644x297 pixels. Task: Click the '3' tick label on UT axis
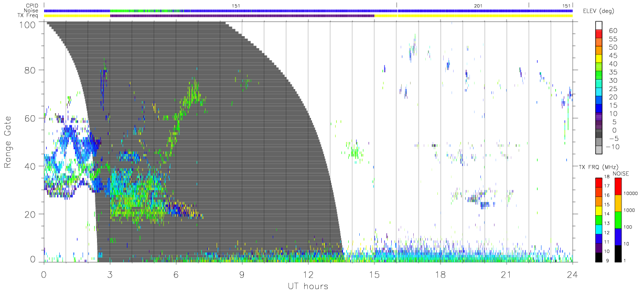tap(110, 274)
